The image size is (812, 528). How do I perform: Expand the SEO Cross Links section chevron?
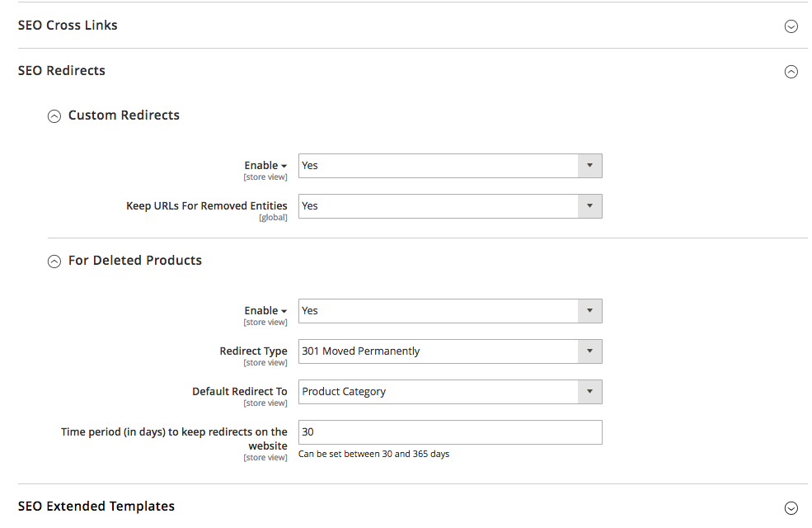[x=791, y=26]
